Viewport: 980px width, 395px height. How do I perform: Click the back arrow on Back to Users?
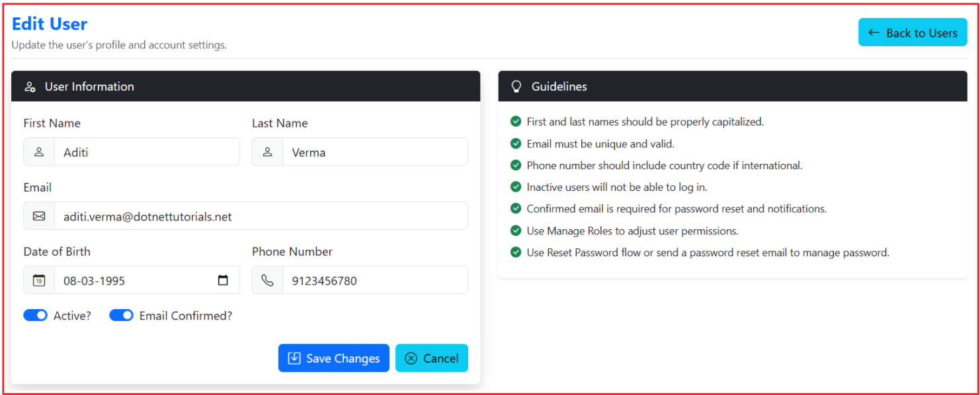[x=873, y=32]
